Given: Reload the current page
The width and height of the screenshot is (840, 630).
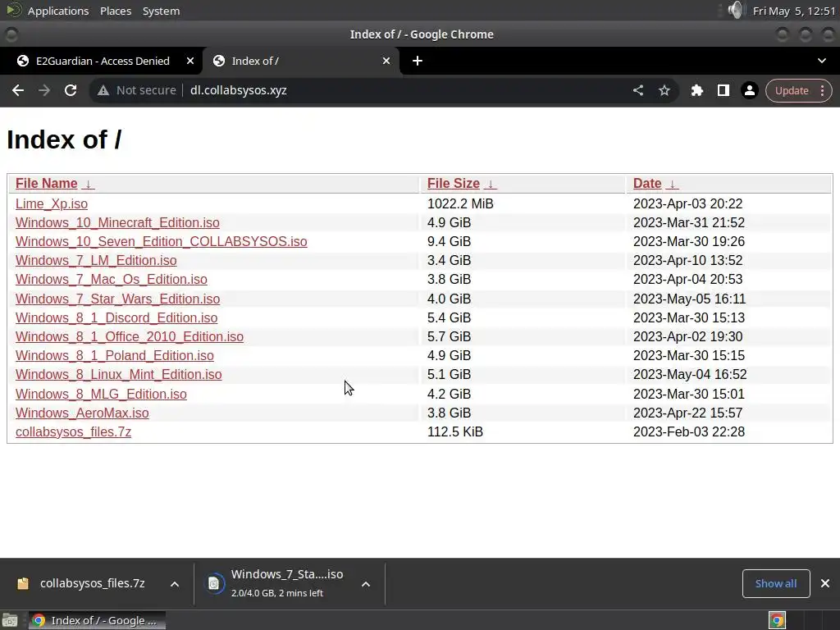Looking at the screenshot, I should point(71,90).
